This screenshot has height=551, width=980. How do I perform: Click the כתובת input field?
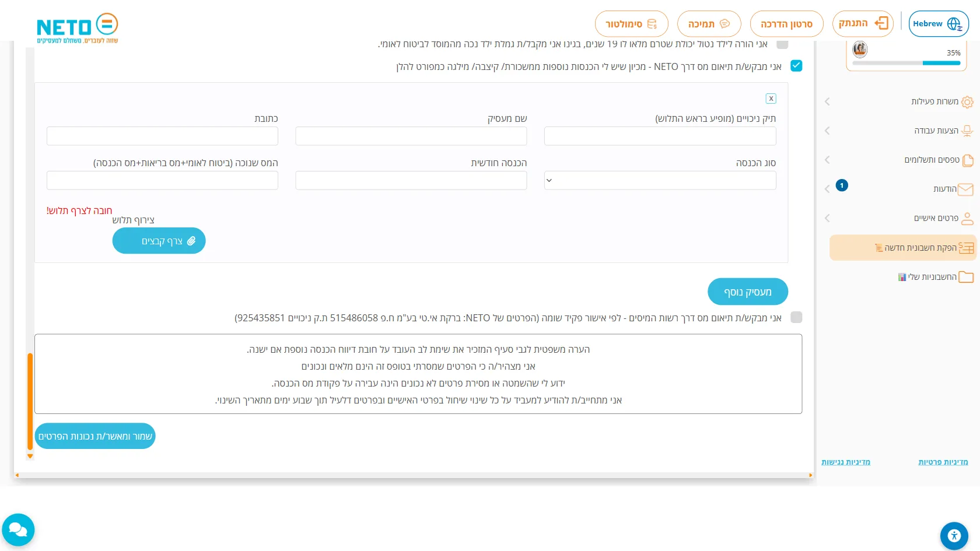(x=162, y=136)
